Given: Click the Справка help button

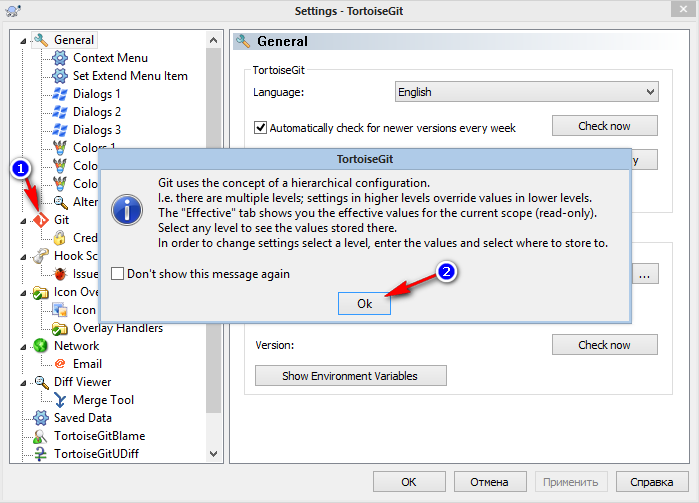Looking at the screenshot, I should coord(652,482).
